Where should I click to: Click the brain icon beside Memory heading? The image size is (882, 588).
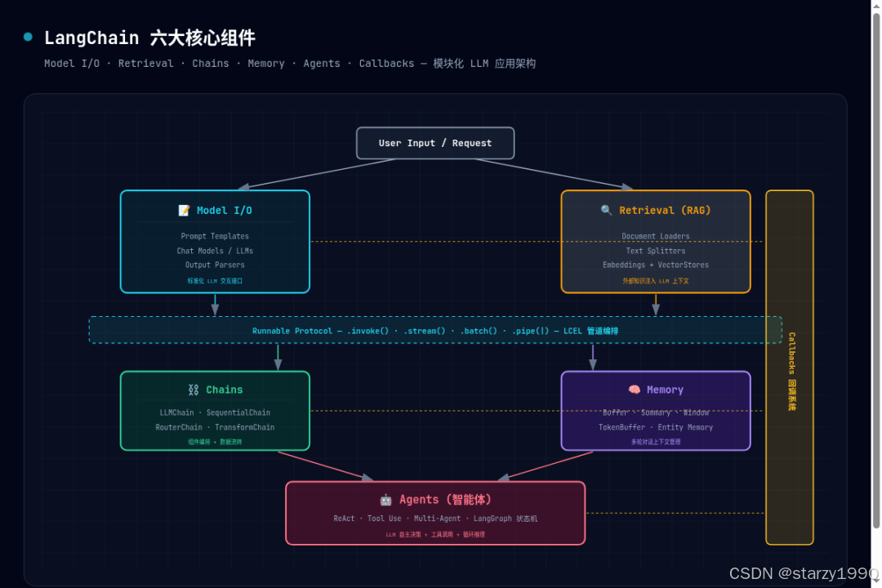[x=635, y=390]
